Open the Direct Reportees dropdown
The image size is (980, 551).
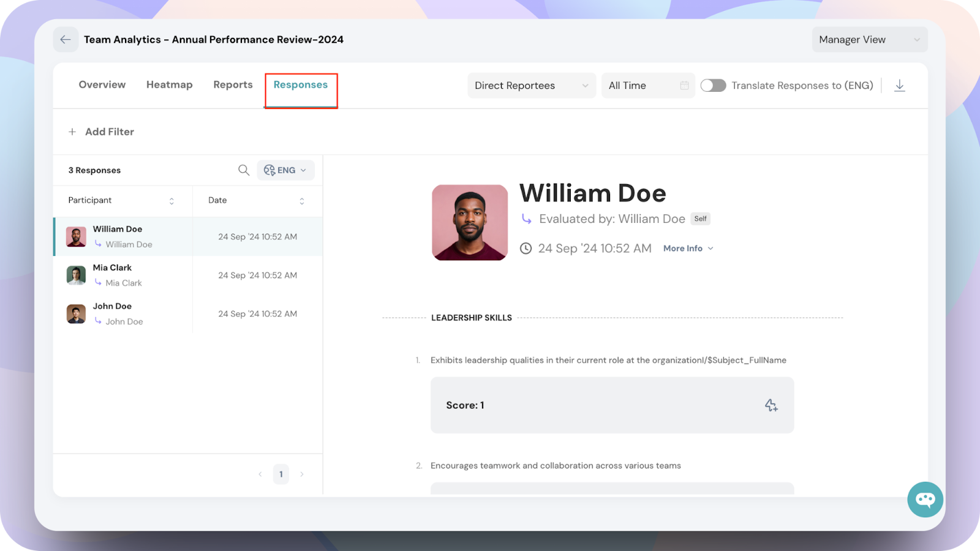532,86
